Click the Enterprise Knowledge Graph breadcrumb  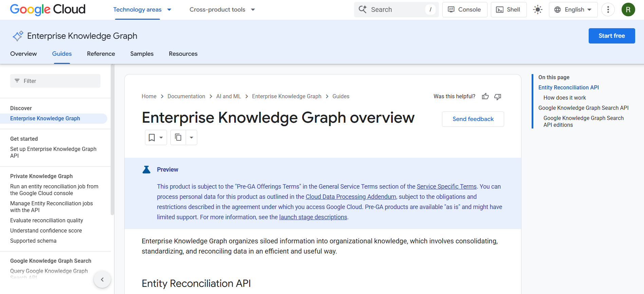click(x=287, y=97)
